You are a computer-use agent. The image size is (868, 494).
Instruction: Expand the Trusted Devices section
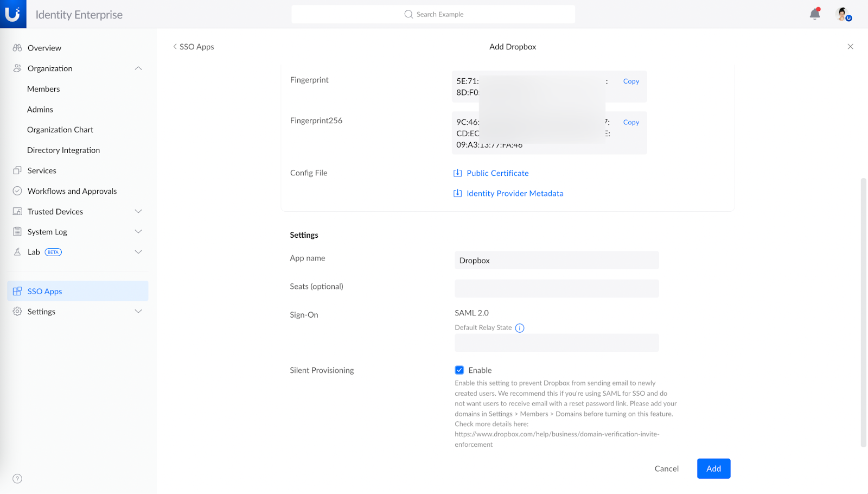tap(138, 212)
